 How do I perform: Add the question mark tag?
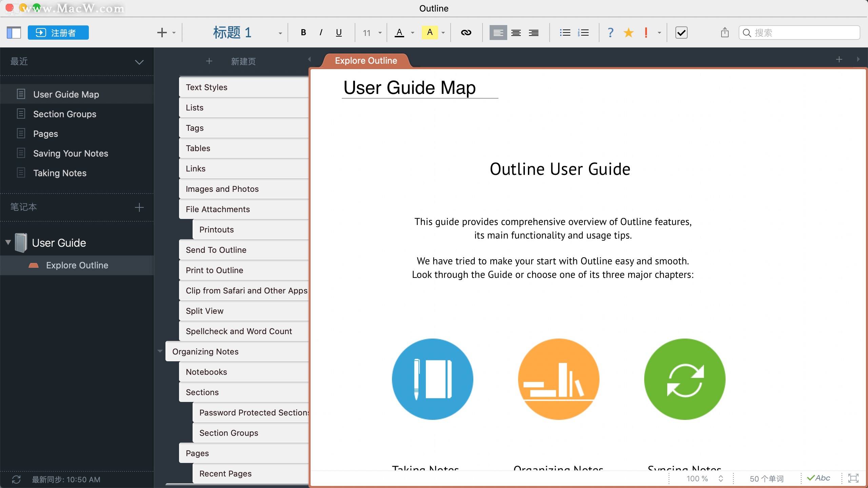(x=611, y=33)
